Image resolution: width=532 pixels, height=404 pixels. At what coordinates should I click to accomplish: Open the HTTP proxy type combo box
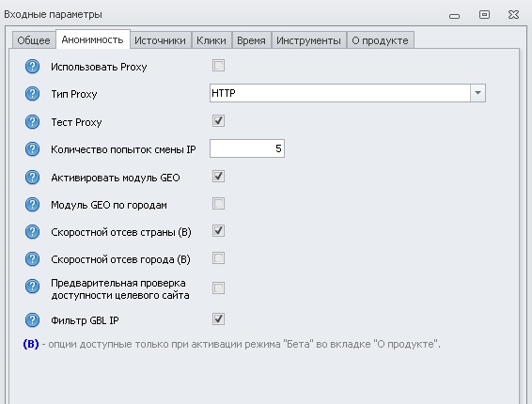348,93
